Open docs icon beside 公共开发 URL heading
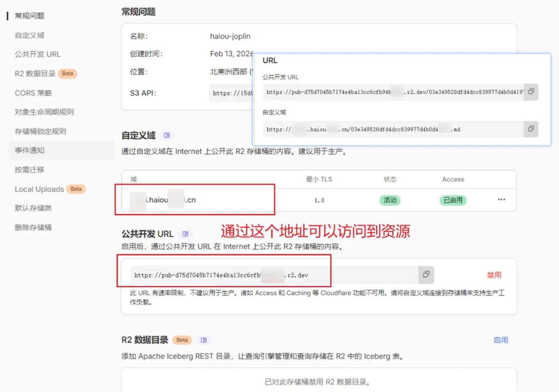The height and width of the screenshot is (392, 559). 185,234
